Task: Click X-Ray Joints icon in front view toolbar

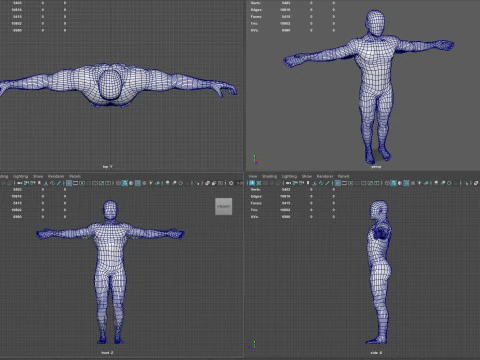Action: pos(221,183)
